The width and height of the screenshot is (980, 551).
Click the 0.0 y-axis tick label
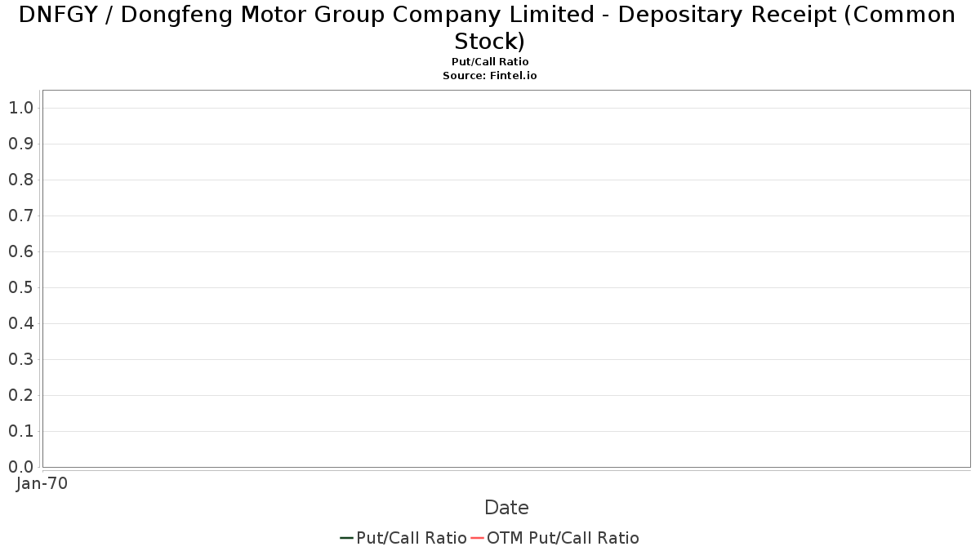pos(21,467)
